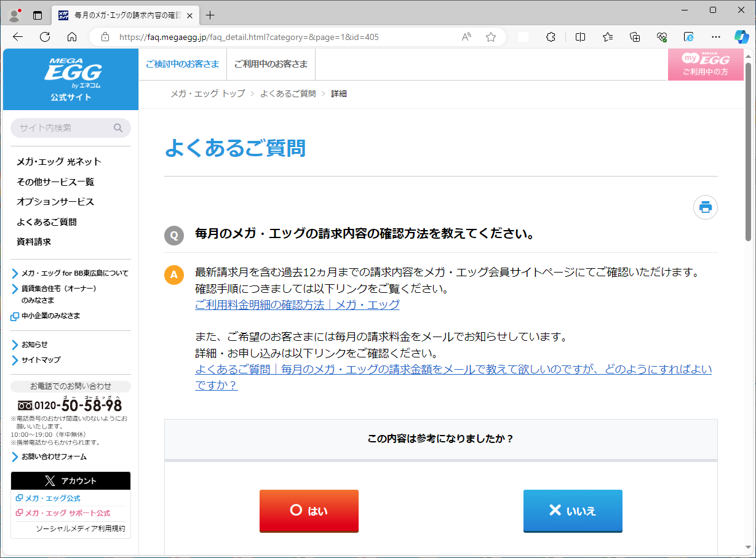
Task: Click the よくあるご質問 page title heading
Action: pos(235,148)
